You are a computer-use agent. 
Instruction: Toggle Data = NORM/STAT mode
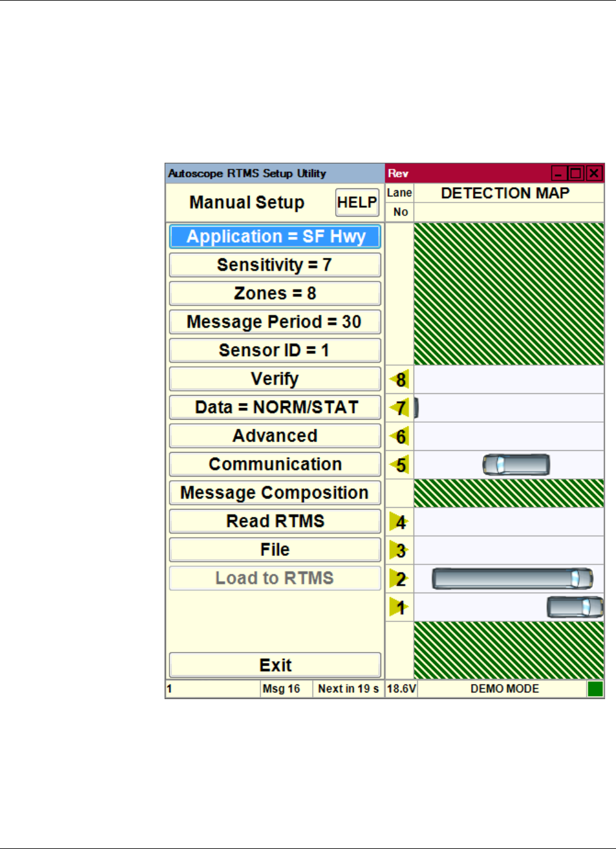(x=275, y=407)
